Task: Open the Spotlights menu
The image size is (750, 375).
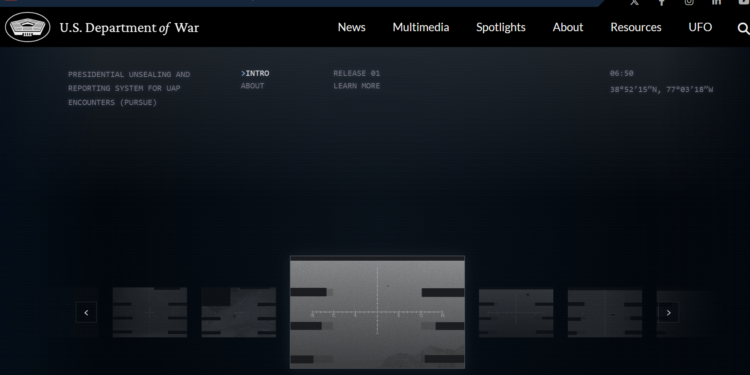Action: pyautogui.click(x=501, y=27)
